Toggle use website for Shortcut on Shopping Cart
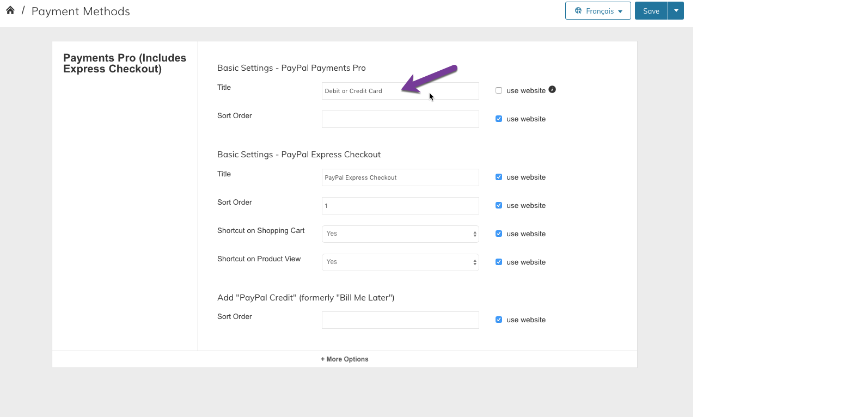The width and height of the screenshot is (868, 417). 499,234
